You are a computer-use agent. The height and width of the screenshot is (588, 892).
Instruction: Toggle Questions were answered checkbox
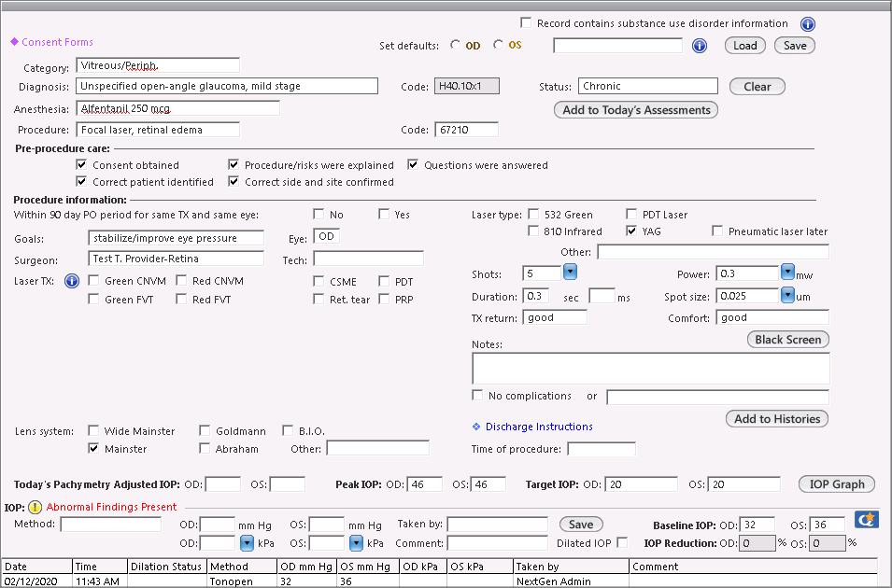(413, 165)
